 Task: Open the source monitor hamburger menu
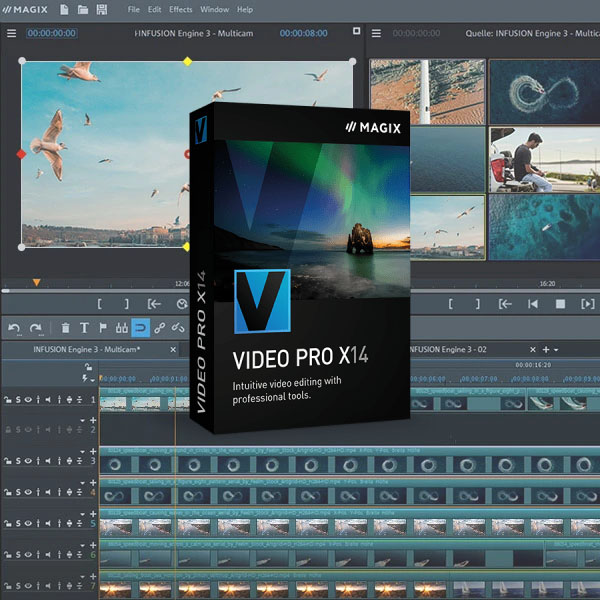[377, 33]
